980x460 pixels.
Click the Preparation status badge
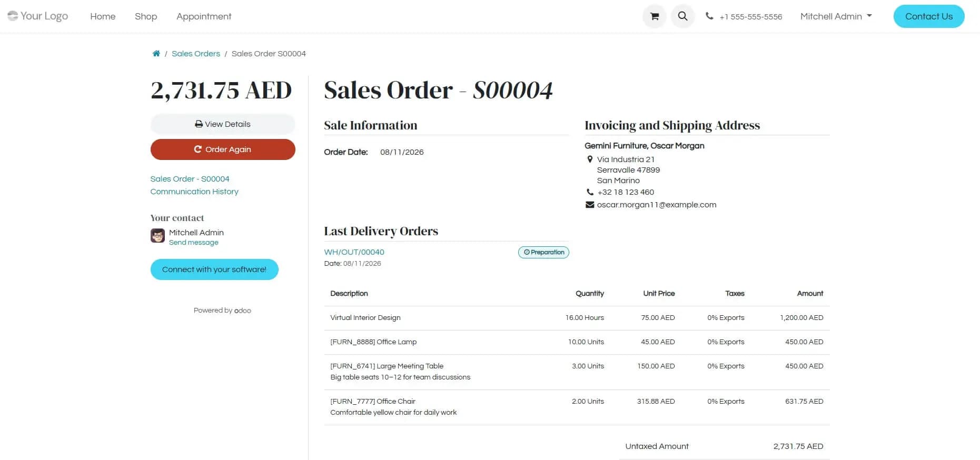click(543, 252)
